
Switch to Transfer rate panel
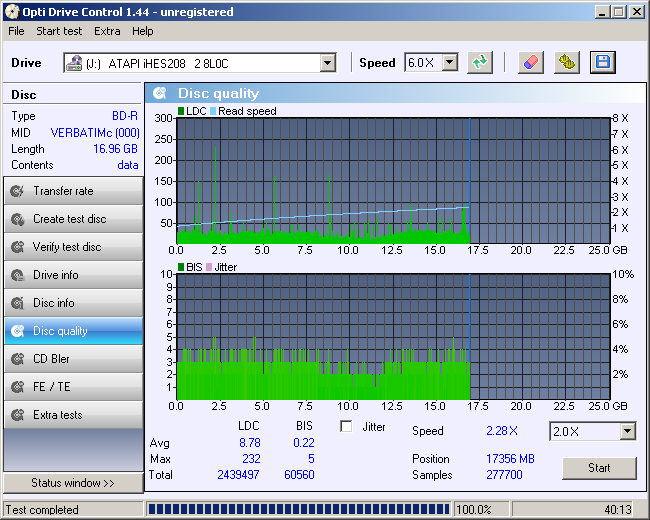[x=73, y=191]
